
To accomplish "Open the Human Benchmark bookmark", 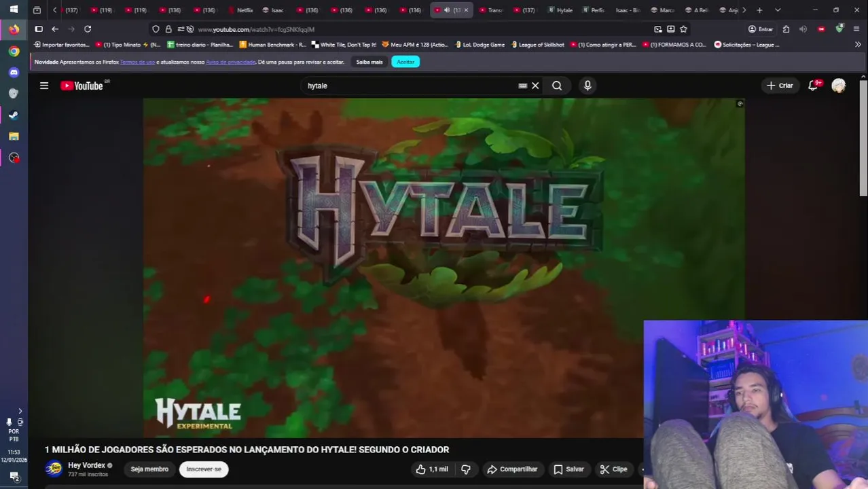I will 272,45.
